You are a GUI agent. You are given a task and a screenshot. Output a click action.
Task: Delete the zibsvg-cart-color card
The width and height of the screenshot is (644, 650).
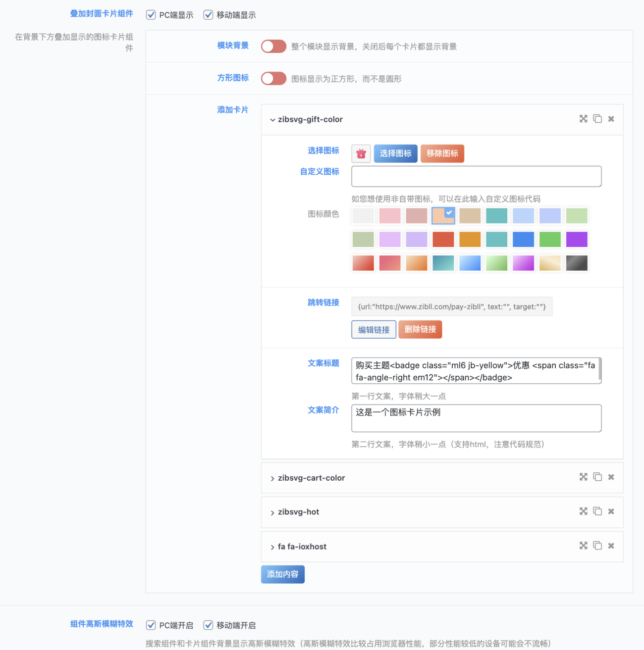[611, 477]
